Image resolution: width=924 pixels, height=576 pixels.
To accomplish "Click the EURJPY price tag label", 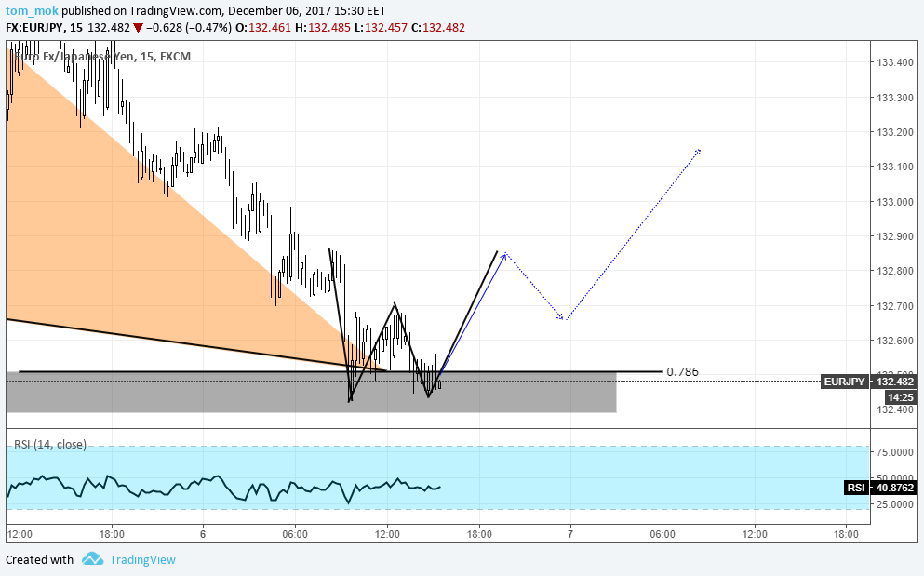I will (844, 382).
